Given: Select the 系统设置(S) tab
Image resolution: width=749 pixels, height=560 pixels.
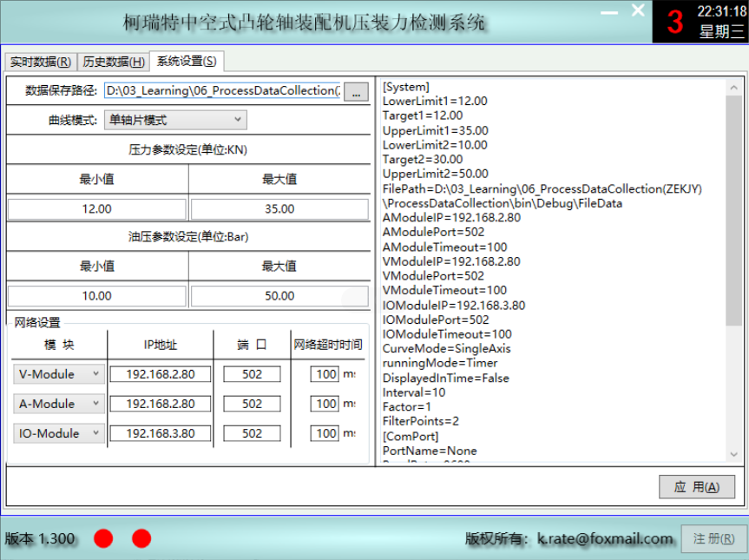Looking at the screenshot, I should [x=187, y=61].
